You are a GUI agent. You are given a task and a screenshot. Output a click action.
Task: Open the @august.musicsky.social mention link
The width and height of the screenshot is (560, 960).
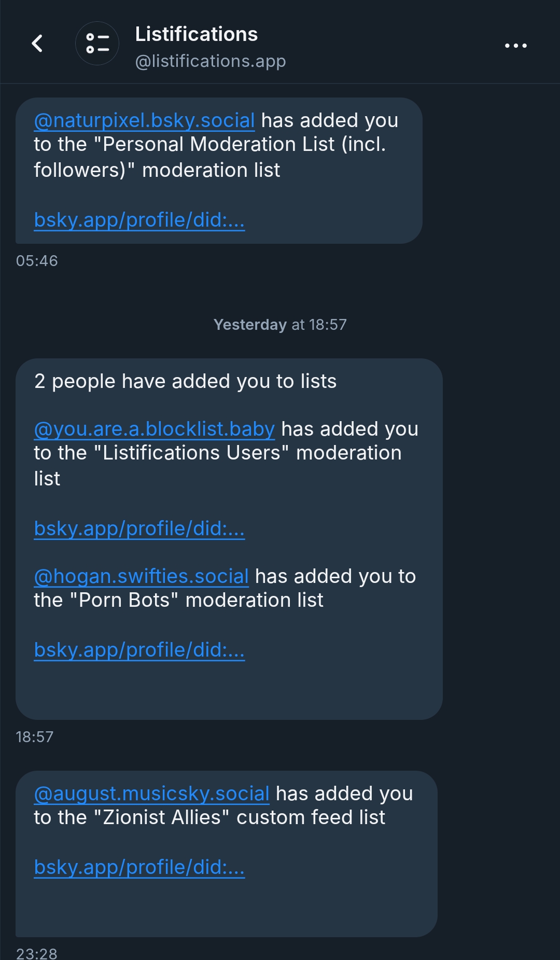151,794
